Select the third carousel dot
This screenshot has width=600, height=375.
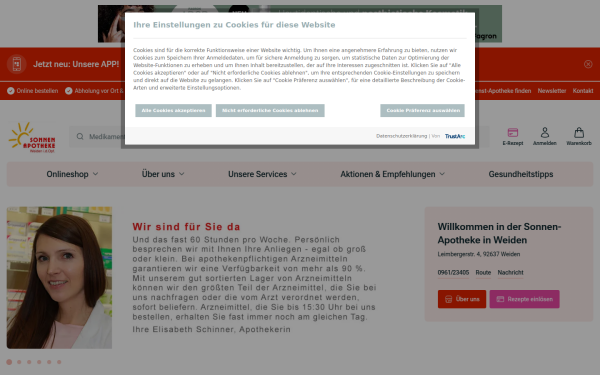pyautogui.click(x=29, y=362)
